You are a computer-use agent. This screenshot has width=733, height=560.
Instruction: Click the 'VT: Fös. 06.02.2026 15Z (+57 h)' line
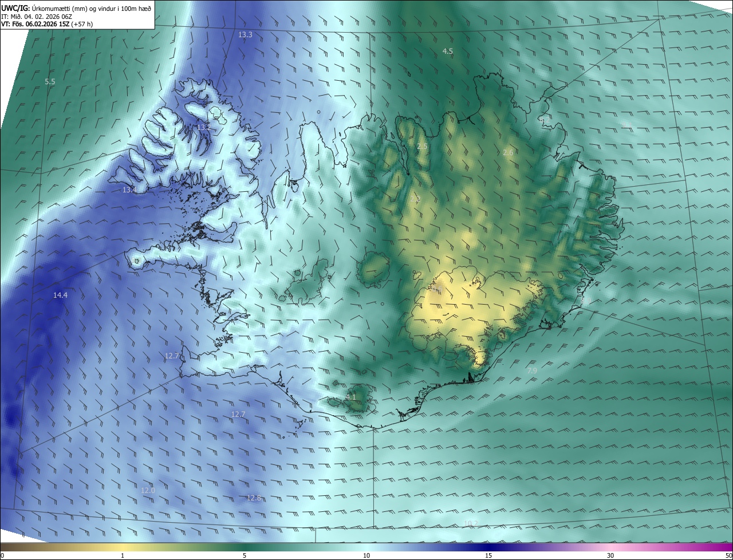(x=48, y=24)
